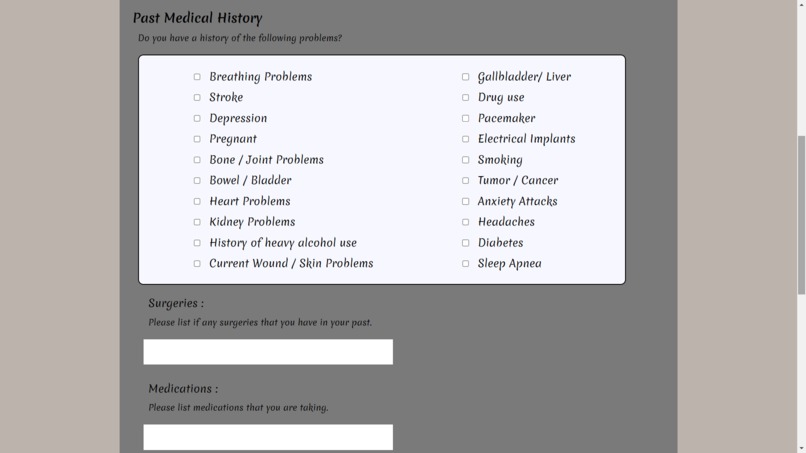Image resolution: width=806 pixels, height=453 pixels.
Task: Mark the Pregnant checkbox
Action: (197, 139)
